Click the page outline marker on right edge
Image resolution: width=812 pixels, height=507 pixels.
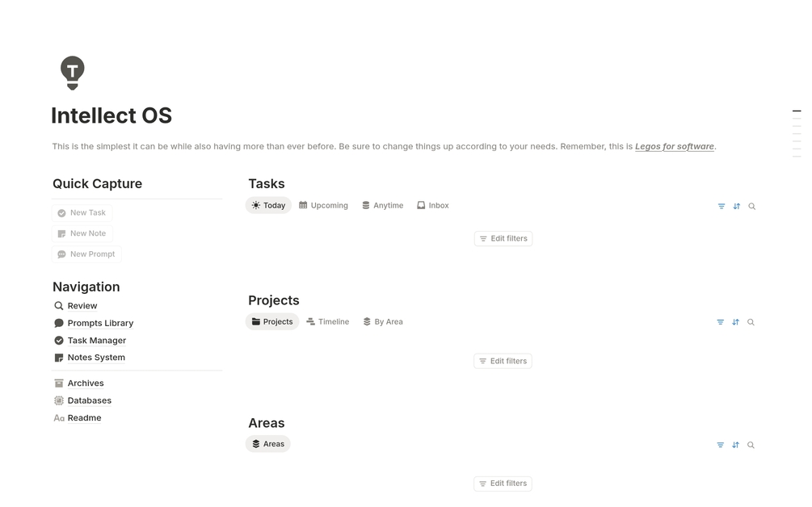pyautogui.click(x=797, y=111)
